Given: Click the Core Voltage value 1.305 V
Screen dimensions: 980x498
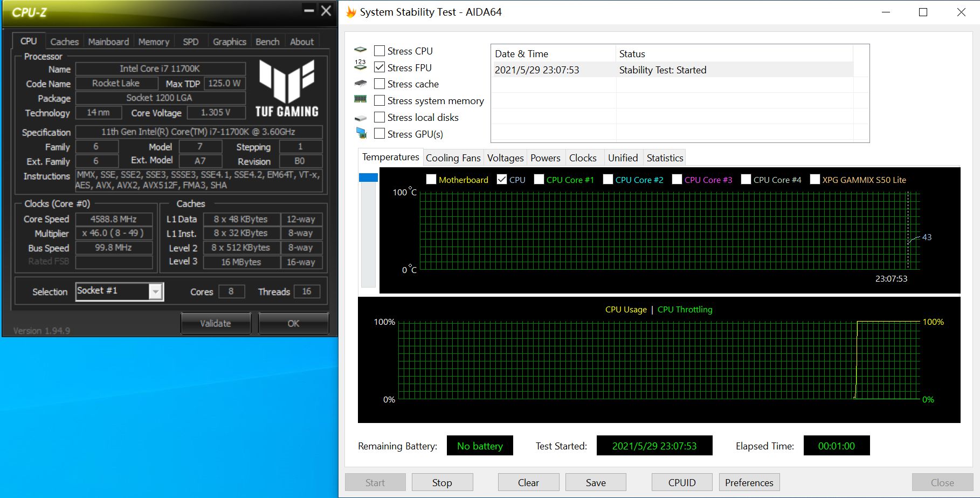Looking at the screenshot, I should [x=216, y=112].
